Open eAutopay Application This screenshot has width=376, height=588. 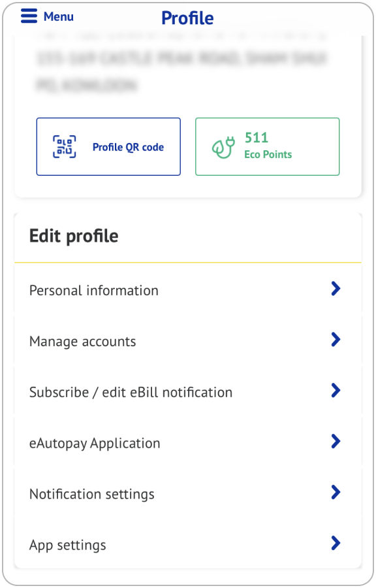94,442
